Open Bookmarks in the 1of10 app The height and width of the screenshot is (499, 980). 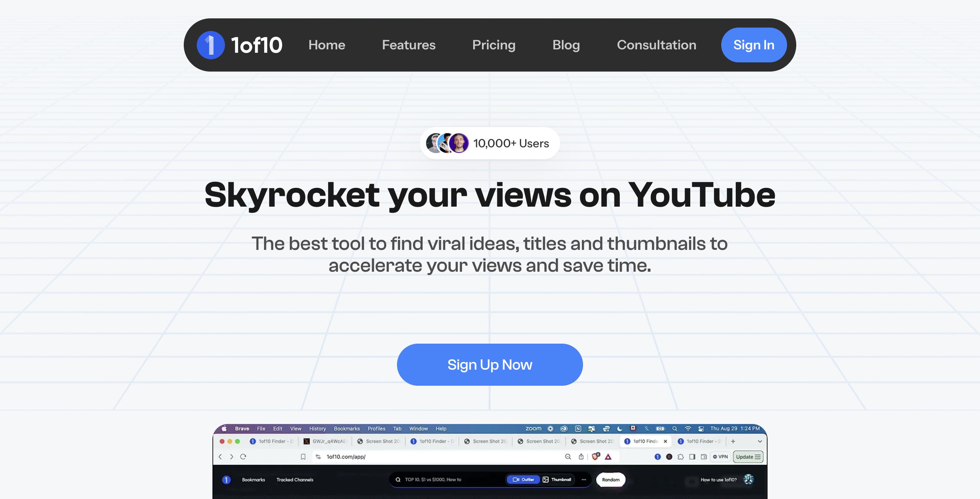click(x=253, y=479)
